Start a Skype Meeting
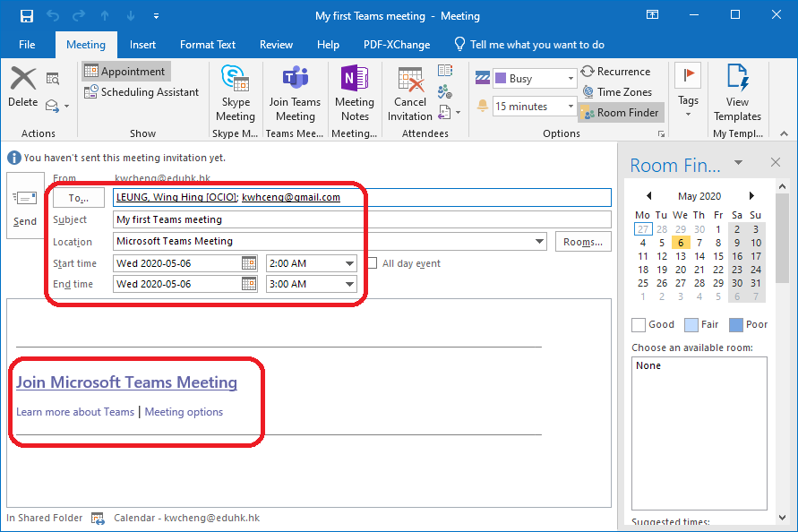Image resolution: width=798 pixels, height=532 pixels. click(235, 92)
